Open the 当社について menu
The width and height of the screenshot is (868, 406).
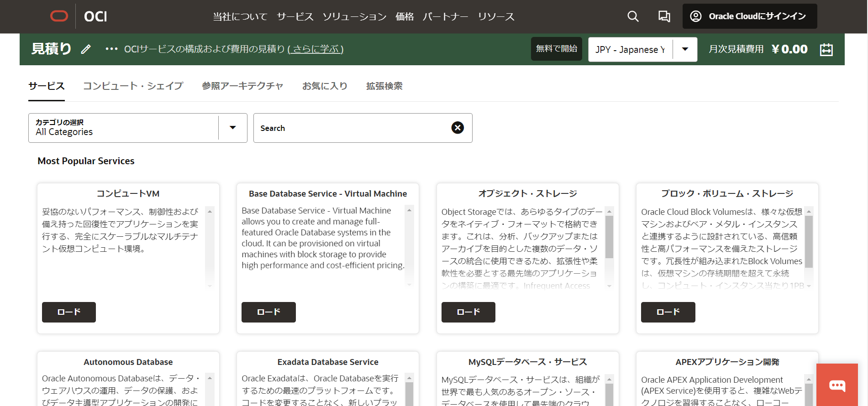pos(240,17)
